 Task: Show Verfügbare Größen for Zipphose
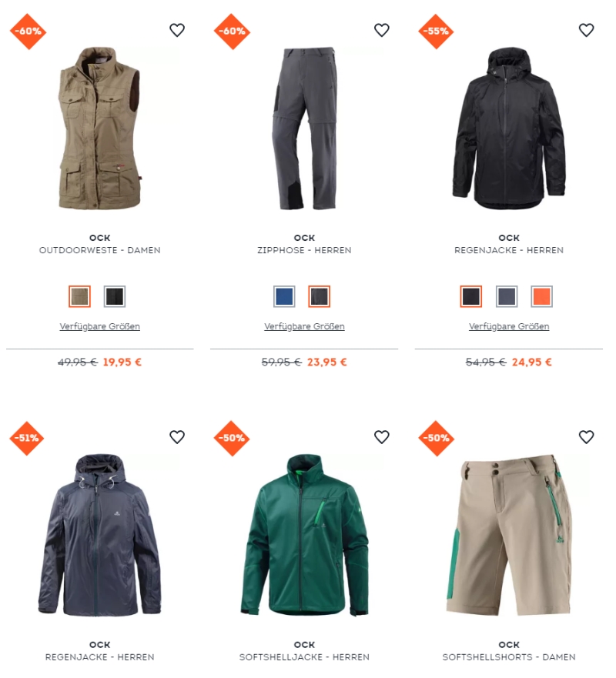pyautogui.click(x=305, y=326)
